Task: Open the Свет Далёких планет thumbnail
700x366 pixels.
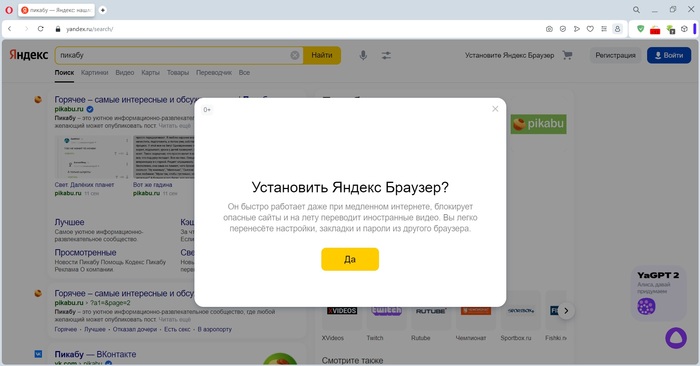Action: [x=92, y=158]
